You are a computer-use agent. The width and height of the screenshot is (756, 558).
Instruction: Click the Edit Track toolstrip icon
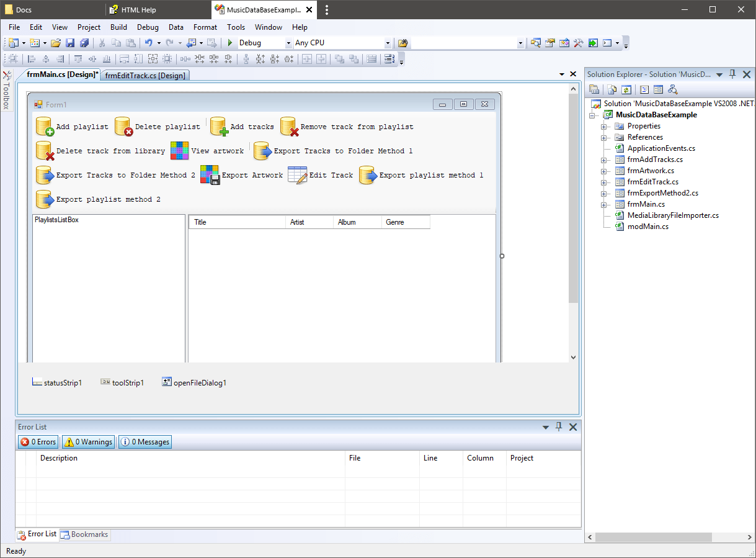click(x=297, y=175)
